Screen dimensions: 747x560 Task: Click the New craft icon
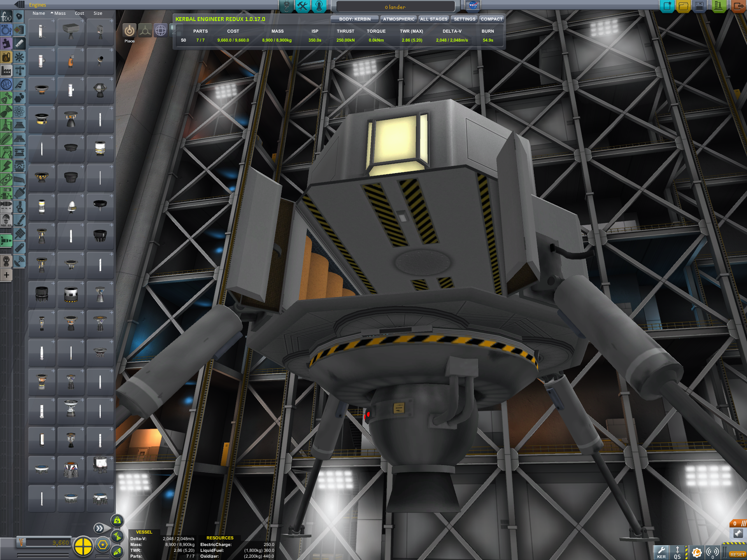668,6
